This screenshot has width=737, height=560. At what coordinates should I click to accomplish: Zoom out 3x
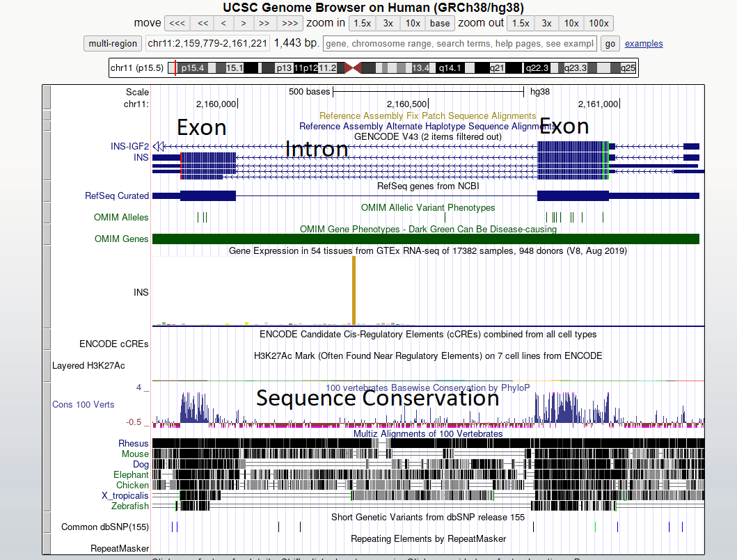tap(546, 24)
